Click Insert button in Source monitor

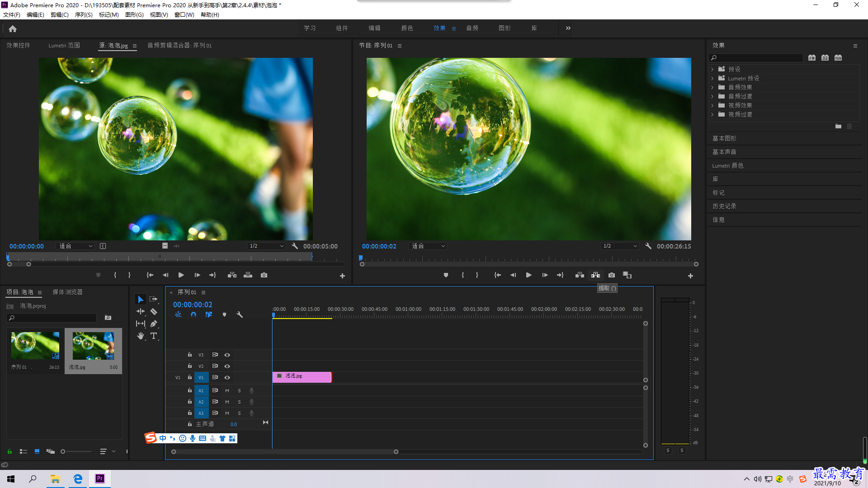(232, 275)
